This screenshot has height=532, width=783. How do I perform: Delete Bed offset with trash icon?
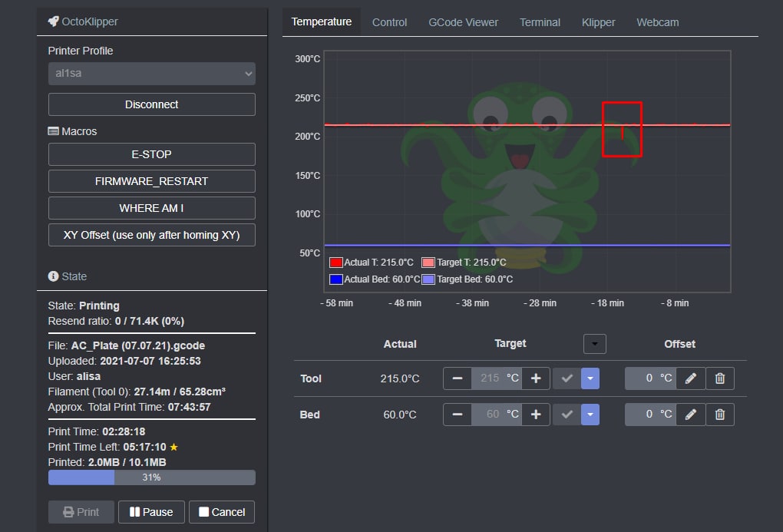[x=719, y=415]
